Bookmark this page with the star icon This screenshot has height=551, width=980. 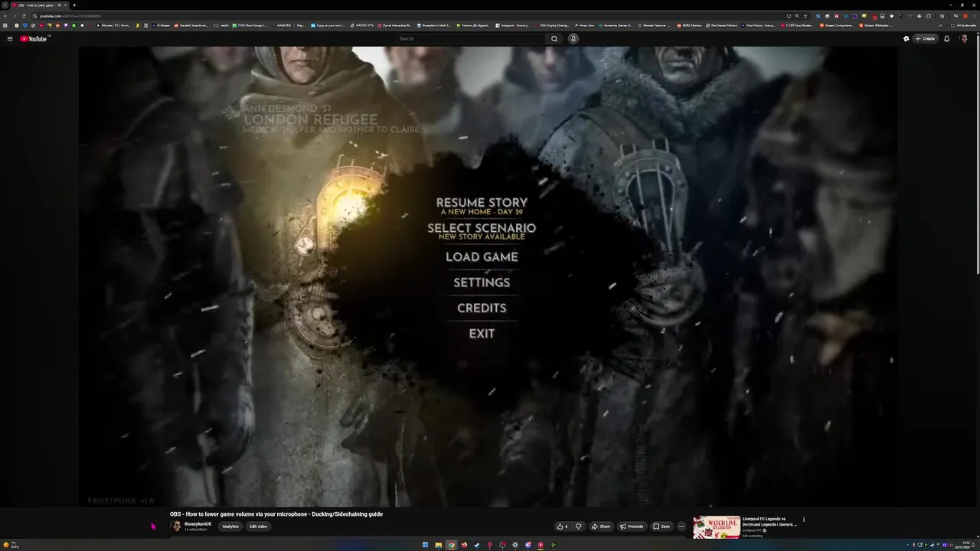[805, 16]
